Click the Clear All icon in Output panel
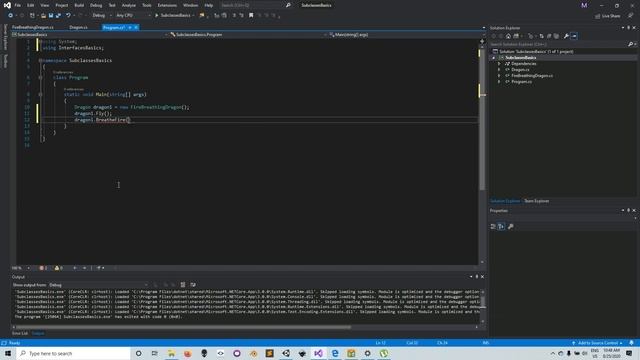640x360 pixels. click(x=183, y=285)
